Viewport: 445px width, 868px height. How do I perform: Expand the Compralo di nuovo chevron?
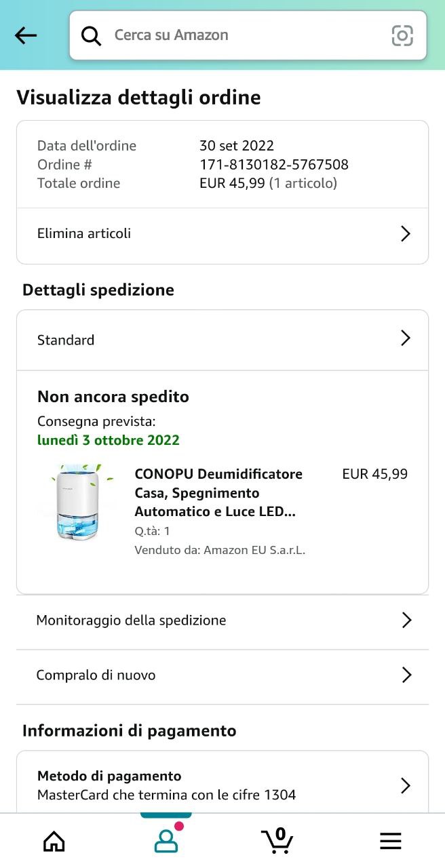tap(406, 675)
